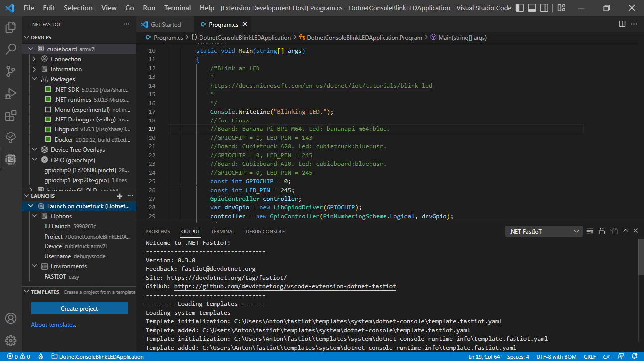Collapse the GPIO (gpiochips) node
The width and height of the screenshot is (644, 361).
tap(34, 160)
